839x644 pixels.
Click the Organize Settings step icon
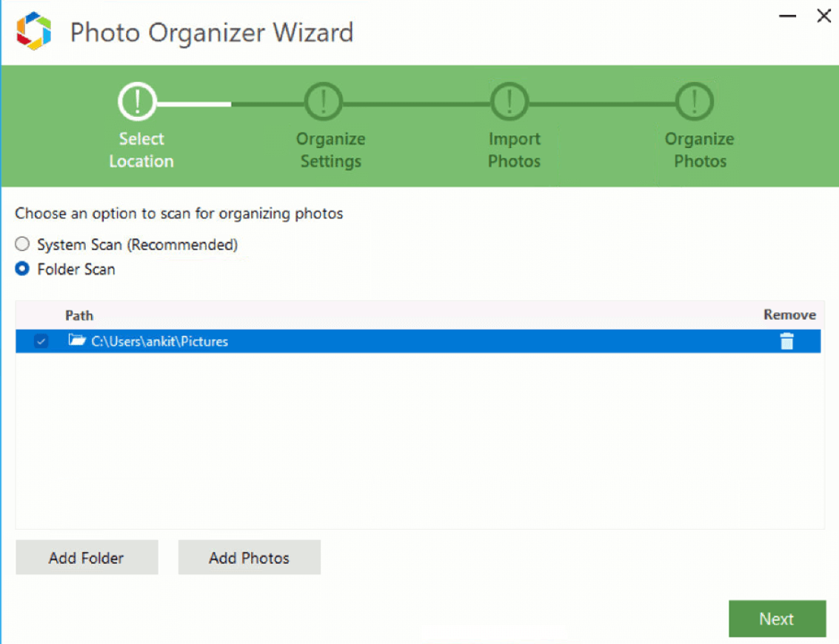(324, 101)
